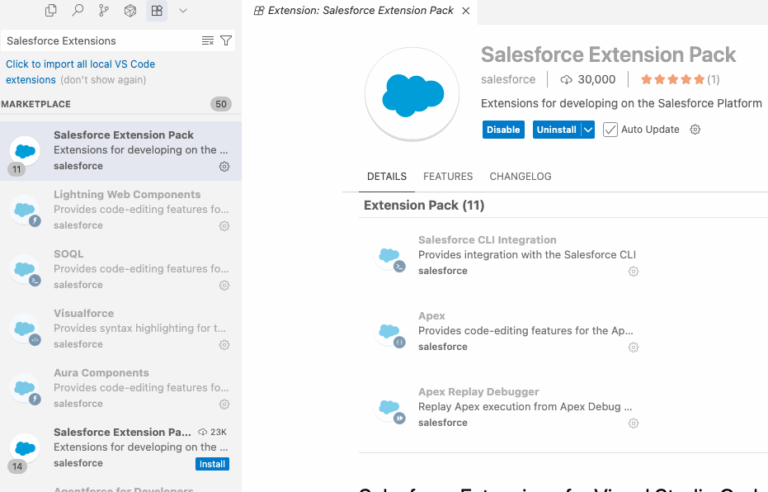Uninstall the Salesforce Extension Pack
Screen dimensions: 768x492
(x=556, y=130)
